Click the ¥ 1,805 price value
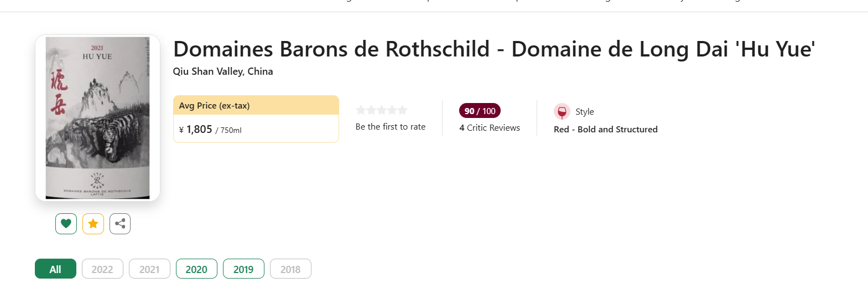 (196, 130)
